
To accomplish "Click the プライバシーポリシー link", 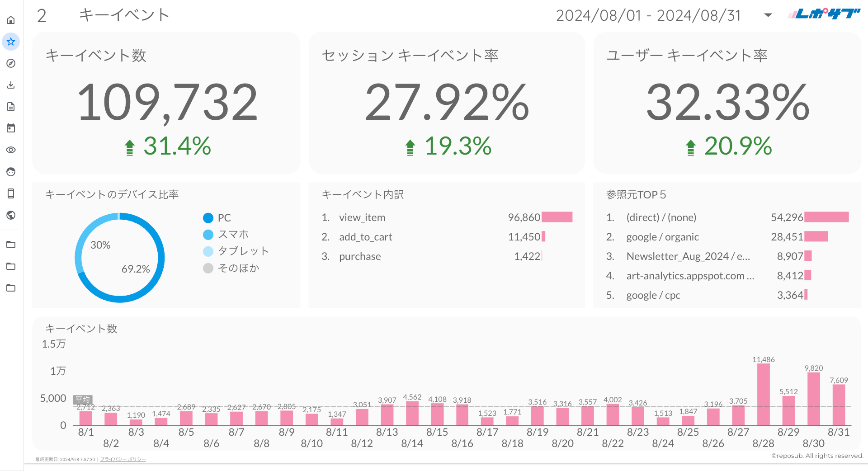I will pos(123,459).
